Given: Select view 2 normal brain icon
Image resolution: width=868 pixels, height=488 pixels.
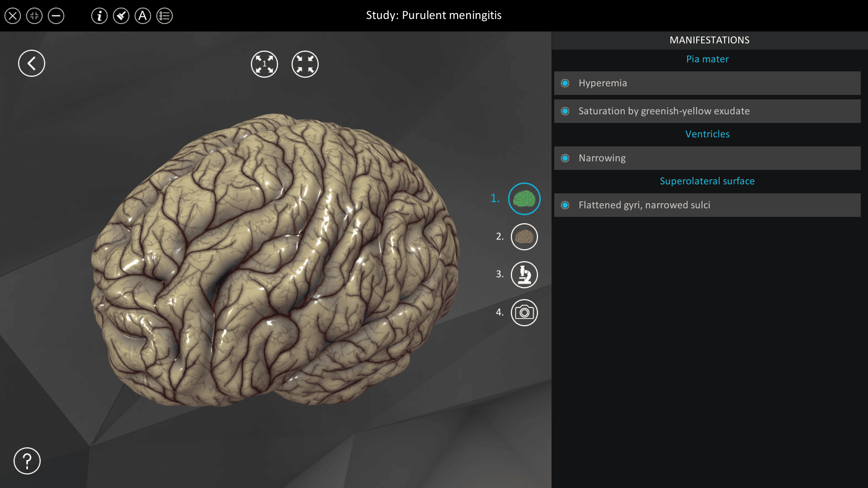Looking at the screenshot, I should coord(524,237).
